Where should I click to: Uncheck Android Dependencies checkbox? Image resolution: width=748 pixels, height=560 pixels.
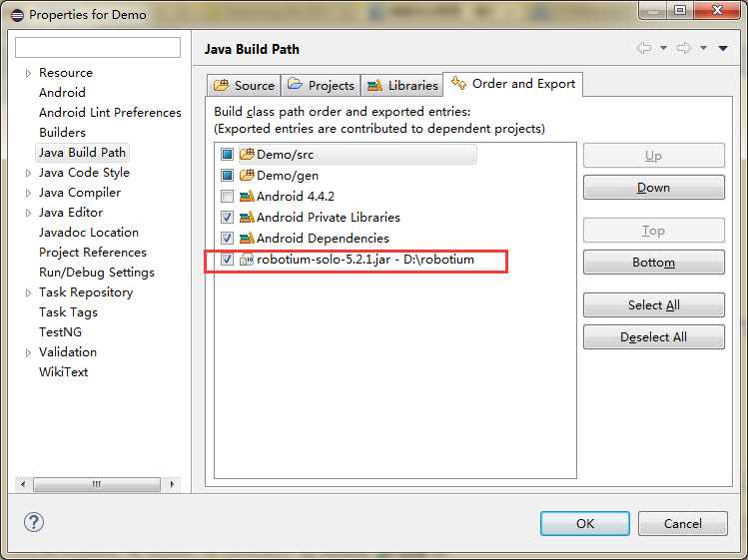(x=227, y=238)
